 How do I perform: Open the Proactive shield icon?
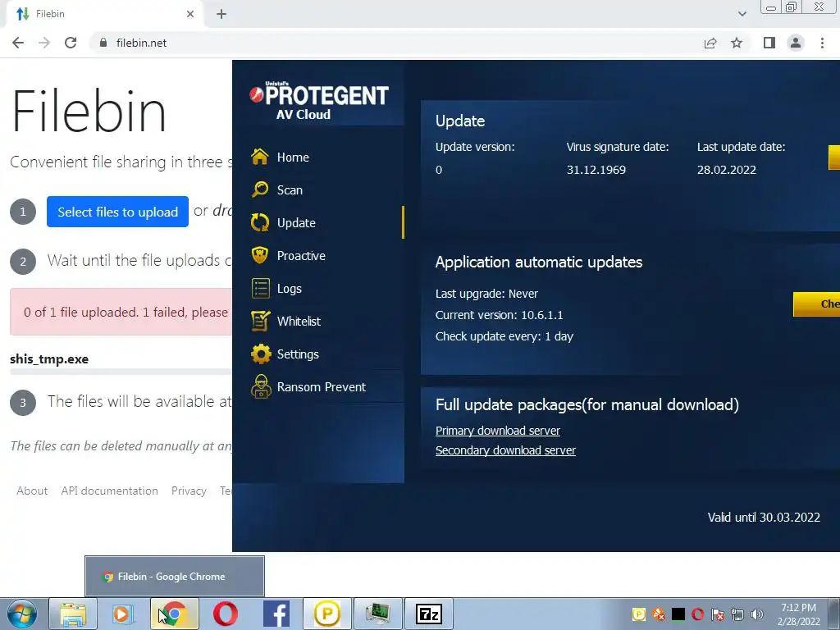(x=260, y=255)
